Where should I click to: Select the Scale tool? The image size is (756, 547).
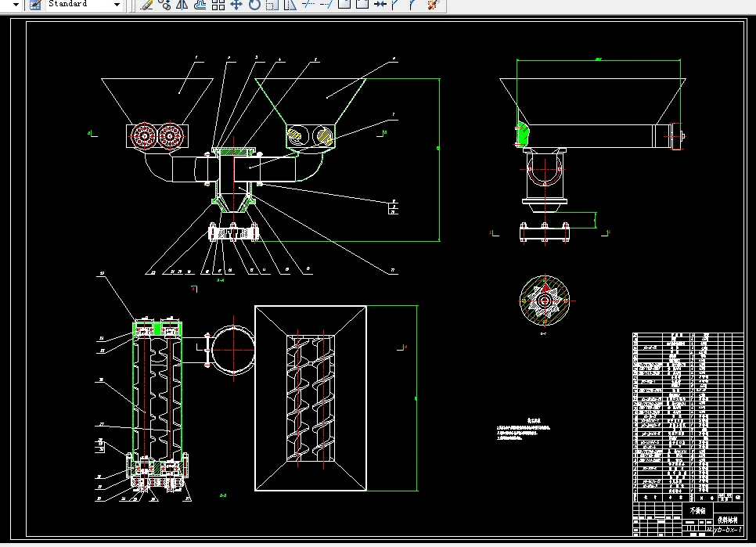tap(272, 5)
